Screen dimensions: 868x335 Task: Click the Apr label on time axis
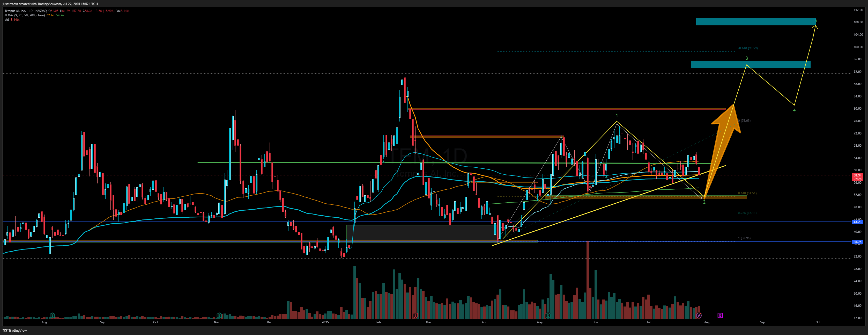tap(484, 322)
